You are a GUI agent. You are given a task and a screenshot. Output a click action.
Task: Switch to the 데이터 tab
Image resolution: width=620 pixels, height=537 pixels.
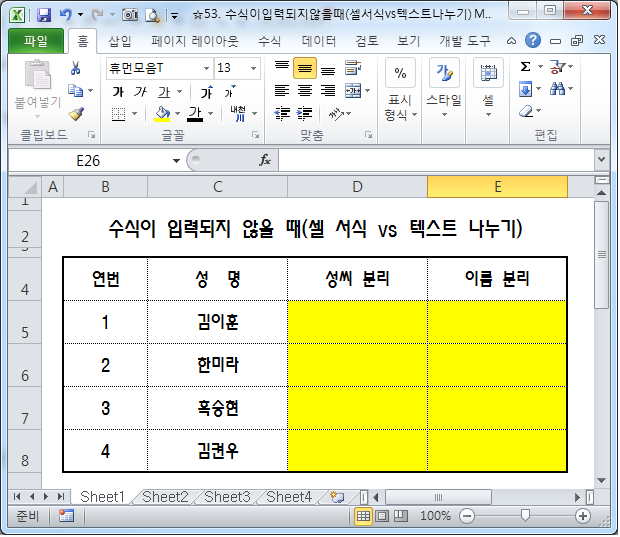(x=319, y=40)
